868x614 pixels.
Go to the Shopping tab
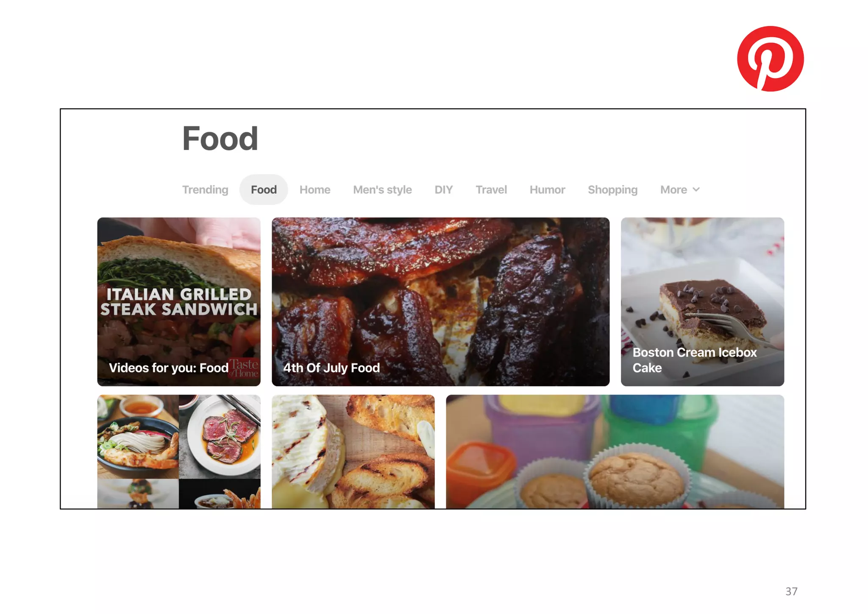coord(612,190)
